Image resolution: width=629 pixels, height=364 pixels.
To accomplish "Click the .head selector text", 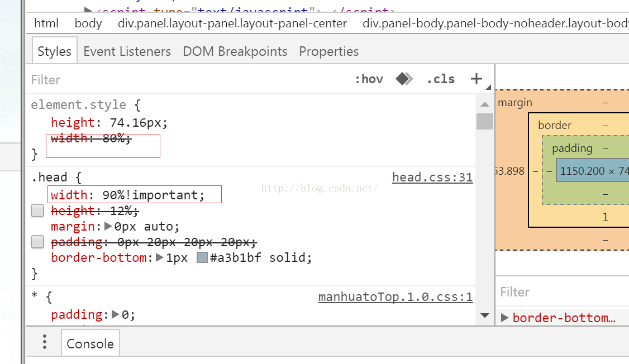I will pos(49,177).
